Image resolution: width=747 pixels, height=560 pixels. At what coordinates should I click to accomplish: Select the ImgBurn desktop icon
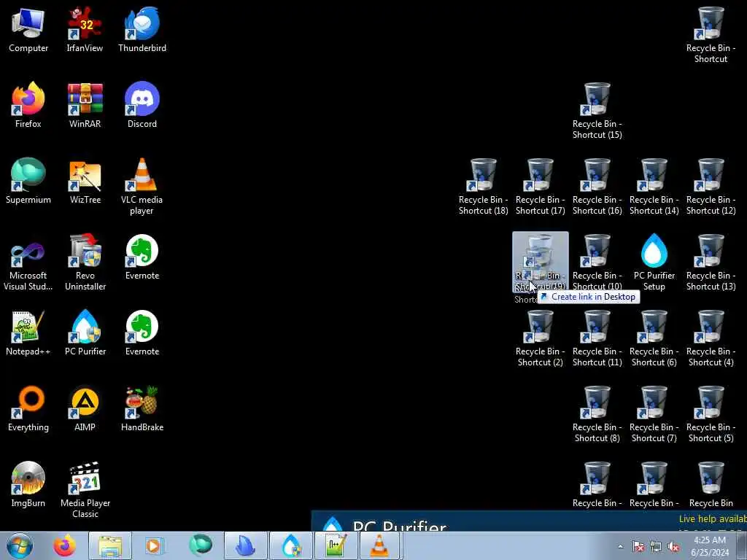point(28,484)
